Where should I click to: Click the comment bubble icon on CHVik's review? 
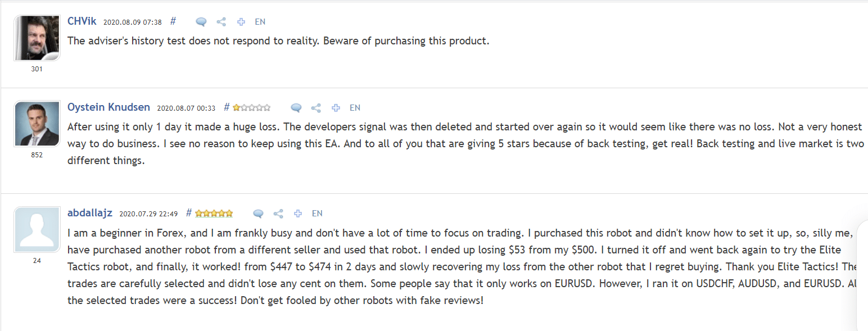coord(201,22)
